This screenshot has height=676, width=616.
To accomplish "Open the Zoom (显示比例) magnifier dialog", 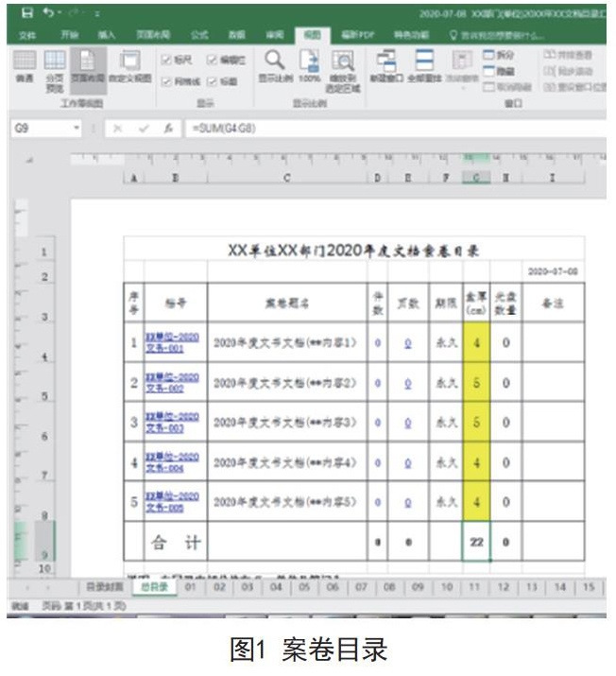I will [x=275, y=67].
